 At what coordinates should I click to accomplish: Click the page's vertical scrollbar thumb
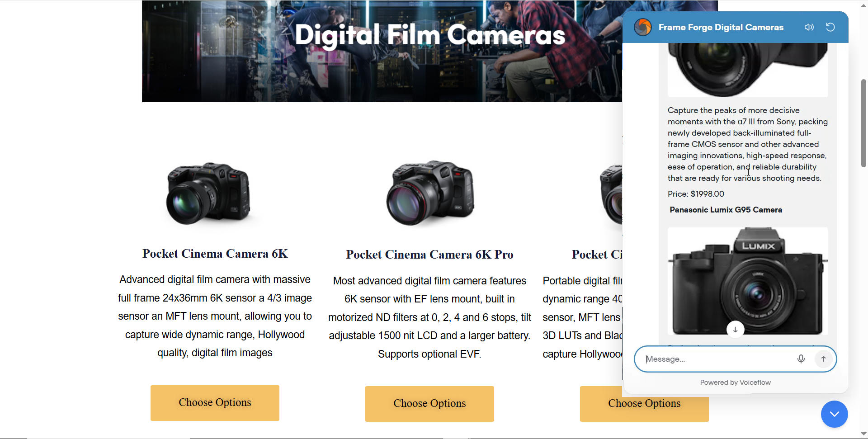[x=863, y=123]
